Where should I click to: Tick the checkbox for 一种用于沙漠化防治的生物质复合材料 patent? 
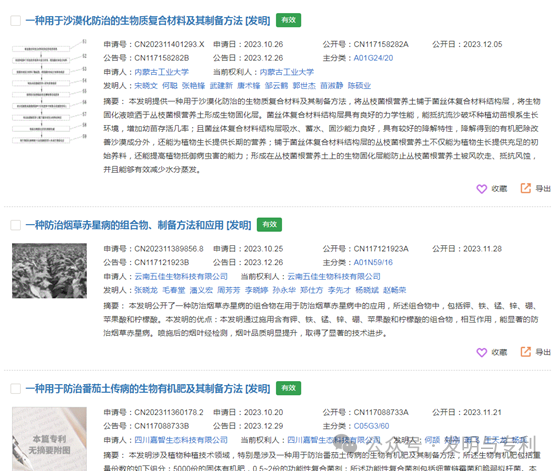[x=16, y=21]
